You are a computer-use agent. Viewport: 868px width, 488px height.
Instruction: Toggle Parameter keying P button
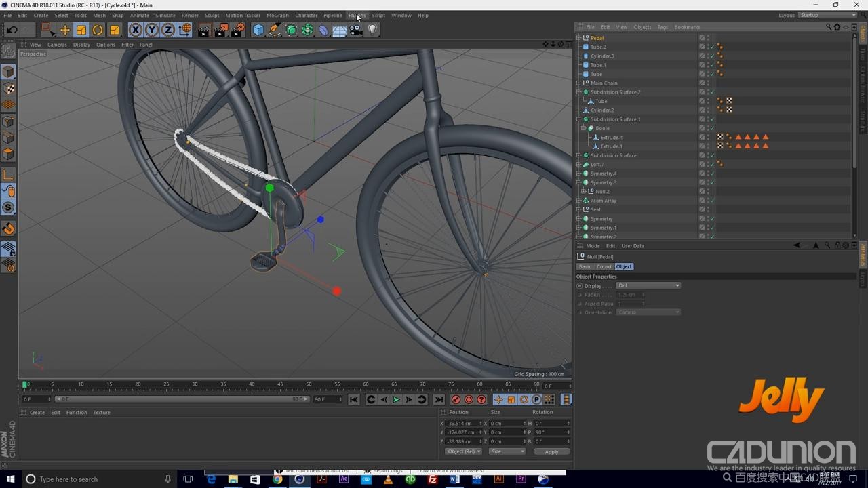536,400
